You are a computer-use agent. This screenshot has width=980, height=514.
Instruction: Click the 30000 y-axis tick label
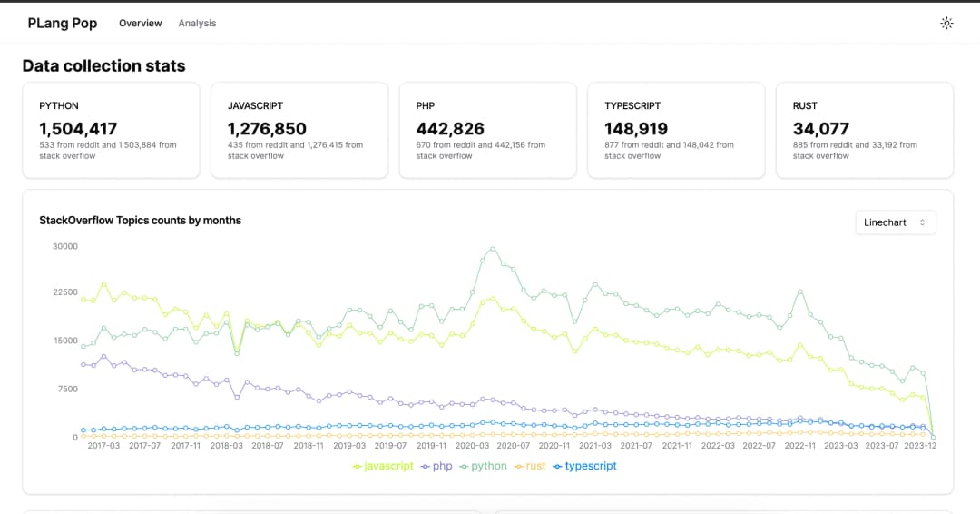pyautogui.click(x=64, y=246)
